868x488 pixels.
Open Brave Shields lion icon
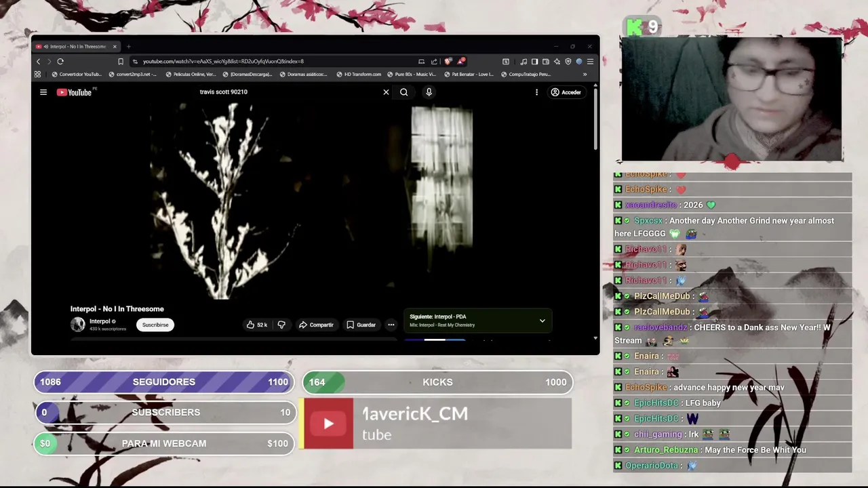click(448, 62)
